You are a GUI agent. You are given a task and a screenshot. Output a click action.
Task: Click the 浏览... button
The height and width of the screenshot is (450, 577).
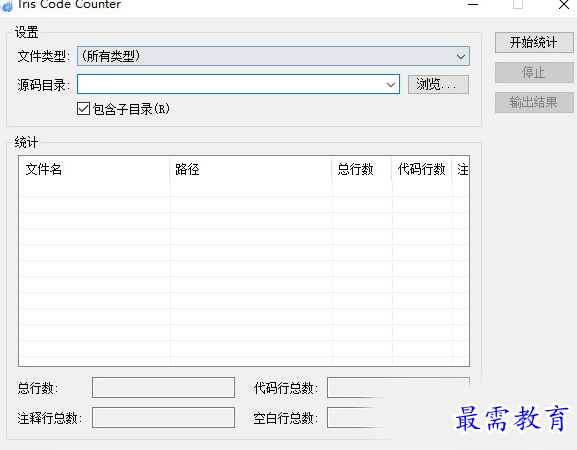pyautogui.click(x=438, y=85)
